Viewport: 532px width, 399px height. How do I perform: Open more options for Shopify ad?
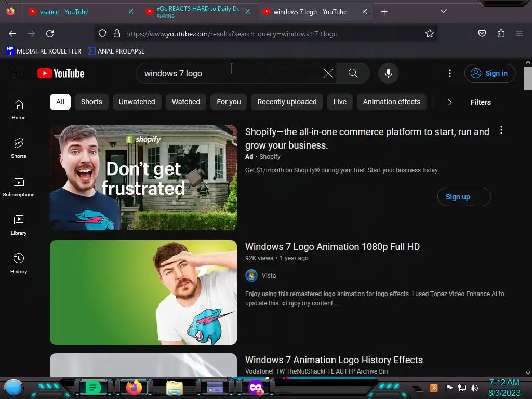(x=501, y=130)
